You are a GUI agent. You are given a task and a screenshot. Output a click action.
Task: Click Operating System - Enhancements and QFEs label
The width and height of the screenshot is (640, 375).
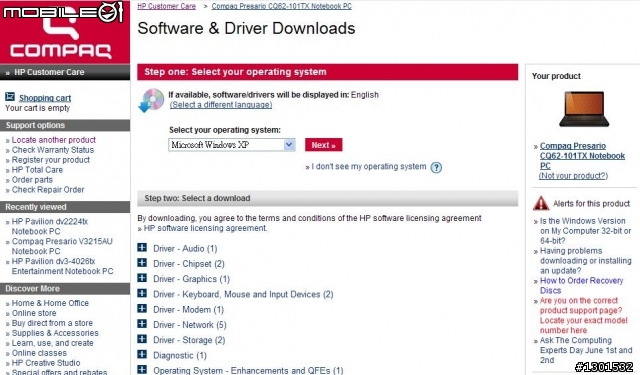tap(248, 371)
